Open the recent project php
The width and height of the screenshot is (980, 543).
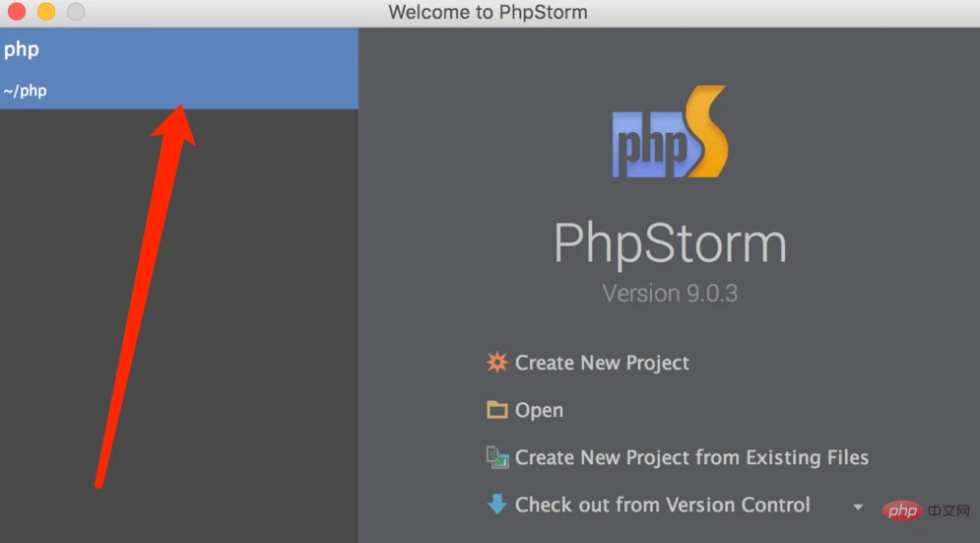178,68
